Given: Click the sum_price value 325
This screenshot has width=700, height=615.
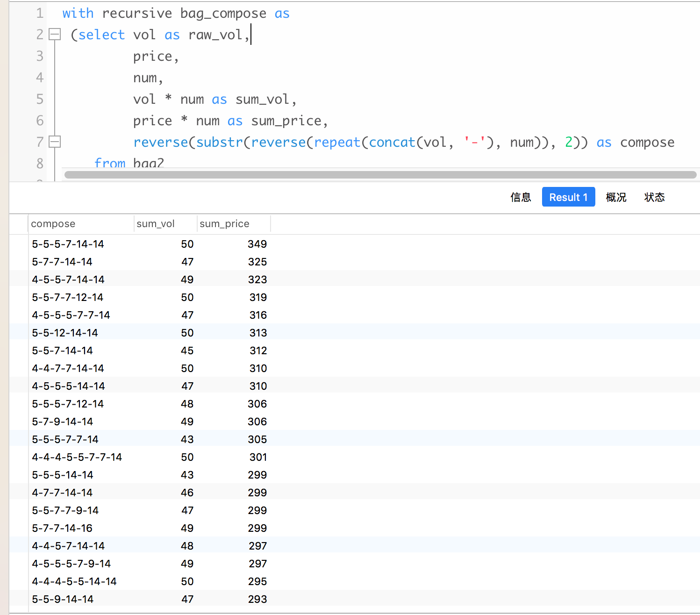Looking at the screenshot, I should coord(257,262).
